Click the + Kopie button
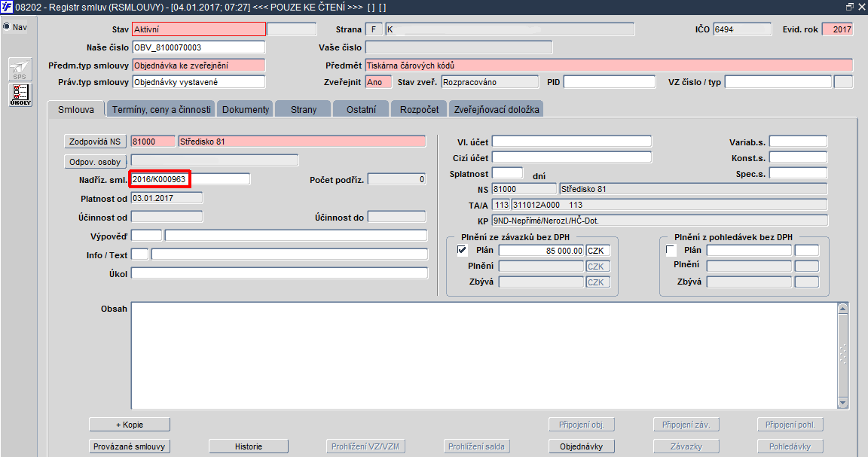The image size is (868, 457). point(130,425)
